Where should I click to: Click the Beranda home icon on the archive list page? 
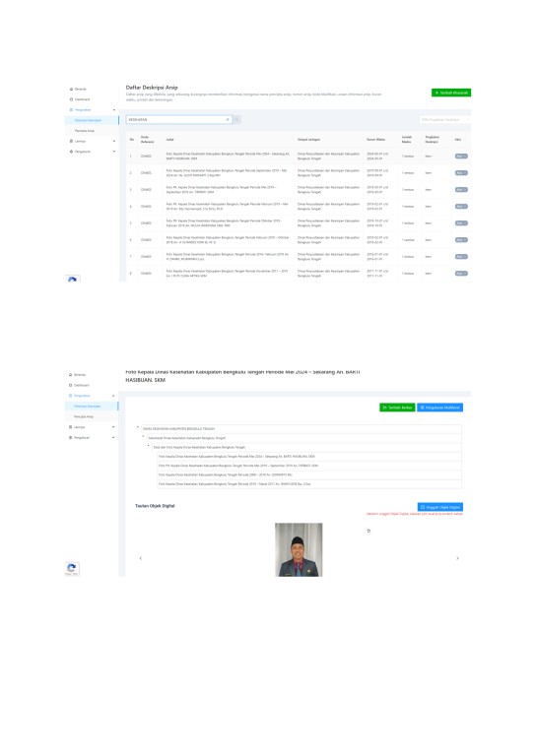71,90
